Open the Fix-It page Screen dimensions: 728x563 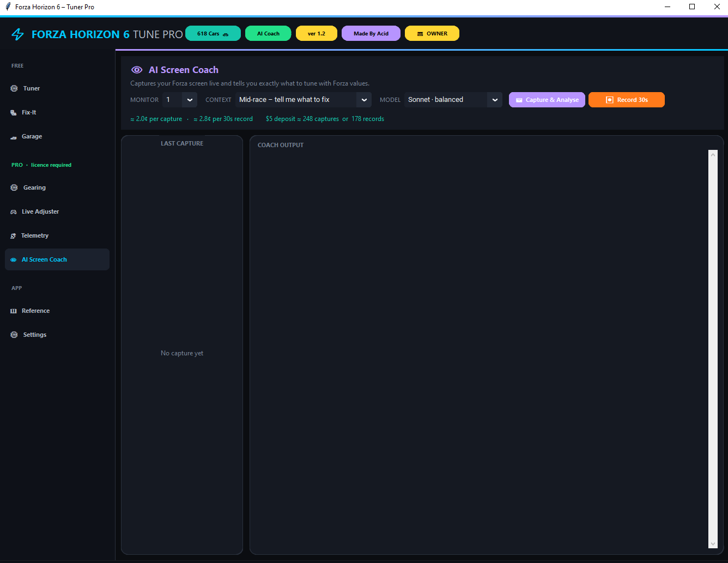click(57, 112)
